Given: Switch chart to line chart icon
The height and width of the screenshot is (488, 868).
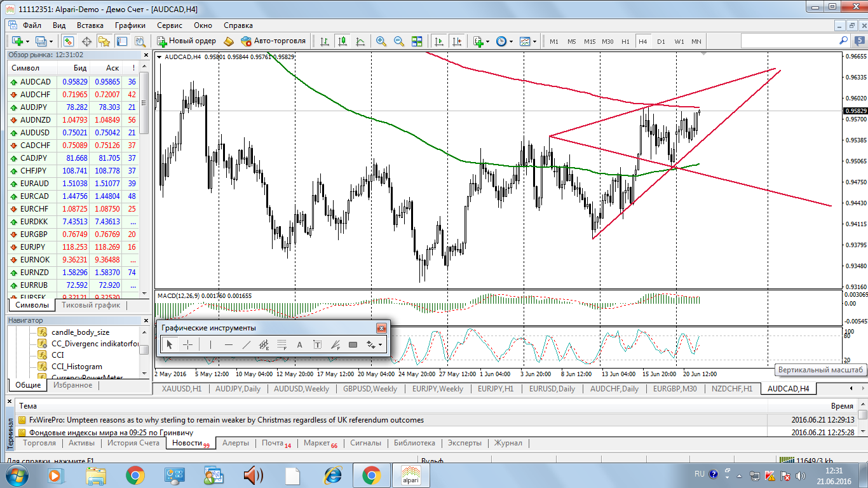Looking at the screenshot, I should 360,41.
